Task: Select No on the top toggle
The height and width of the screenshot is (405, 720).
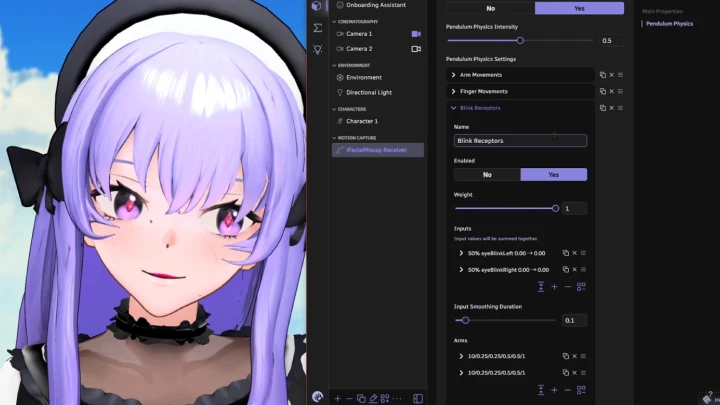Action: (x=490, y=8)
